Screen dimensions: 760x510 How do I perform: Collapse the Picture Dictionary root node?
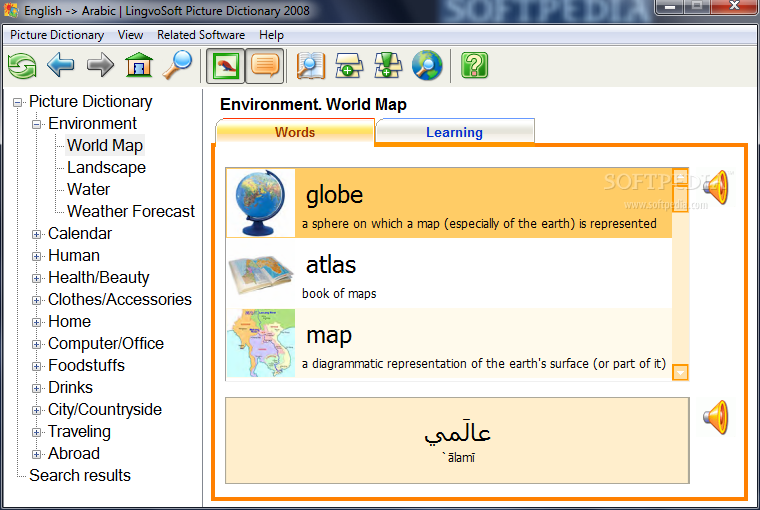(x=17, y=102)
